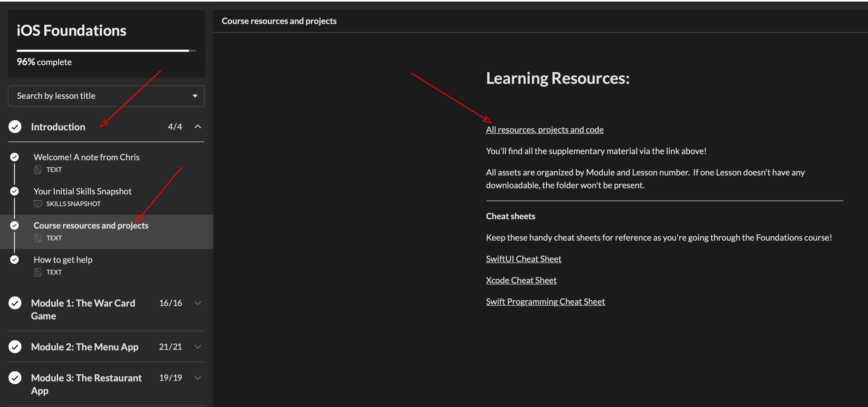
Task: Open the Search by lesson title dropdown
Action: 106,96
